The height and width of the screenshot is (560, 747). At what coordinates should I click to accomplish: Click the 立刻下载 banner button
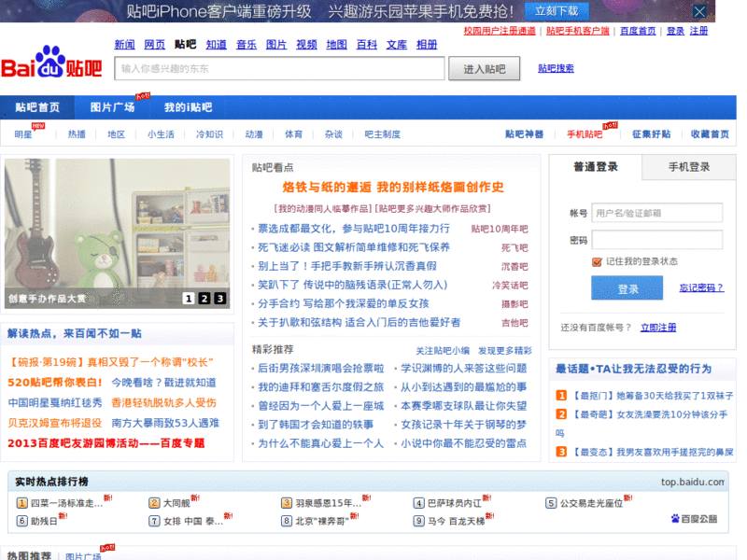pyautogui.click(x=557, y=11)
